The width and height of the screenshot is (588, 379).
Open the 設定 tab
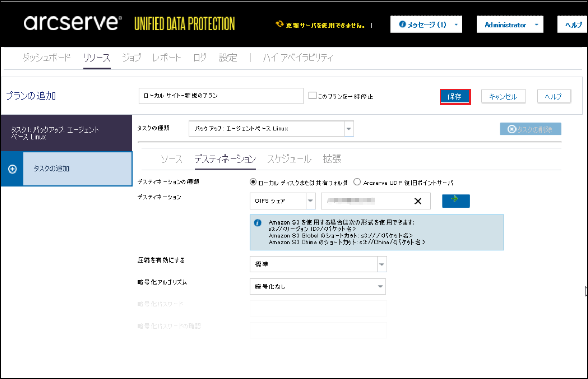(228, 57)
